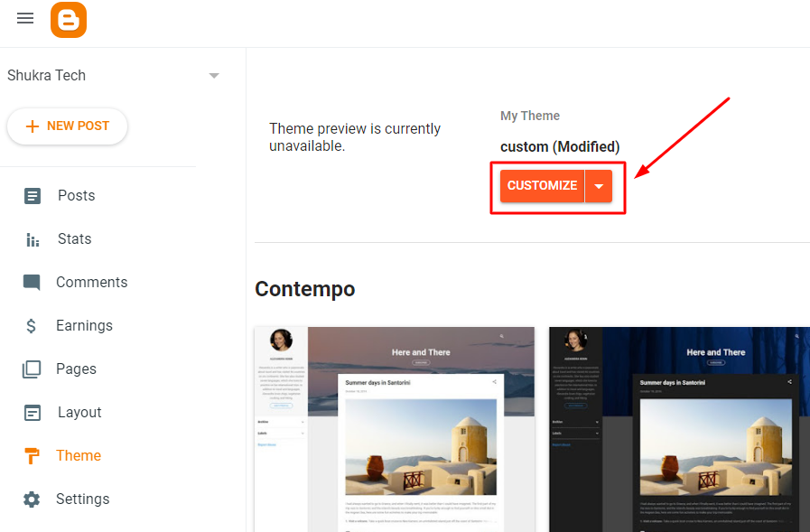The image size is (810, 532).
Task: Select the dark Contempo theme thumbnail
Action: [x=679, y=429]
